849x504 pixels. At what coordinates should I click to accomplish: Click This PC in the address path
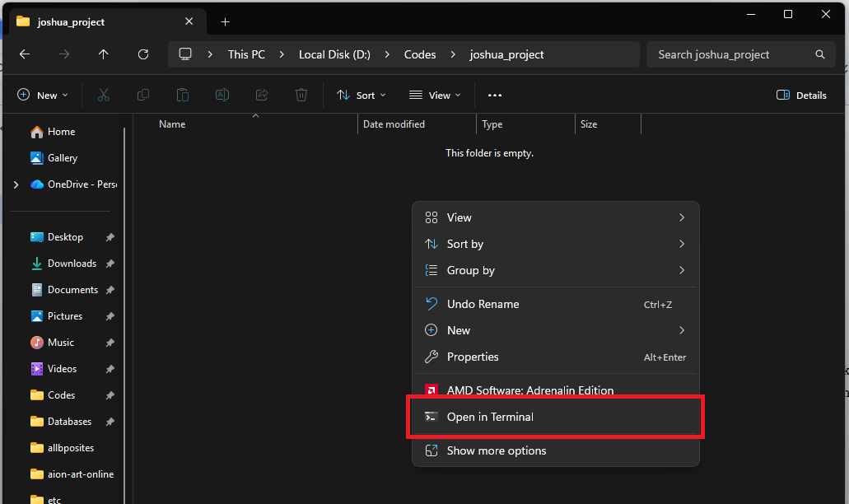pos(246,54)
